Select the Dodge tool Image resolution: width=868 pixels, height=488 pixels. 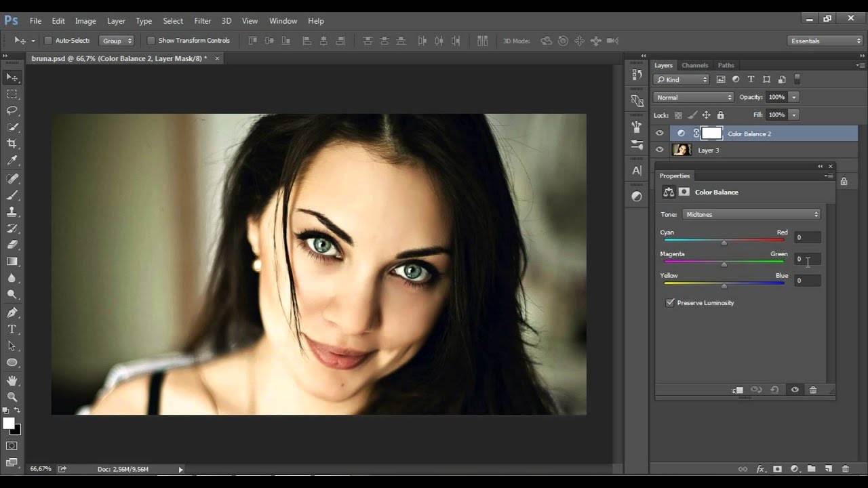[x=12, y=295]
